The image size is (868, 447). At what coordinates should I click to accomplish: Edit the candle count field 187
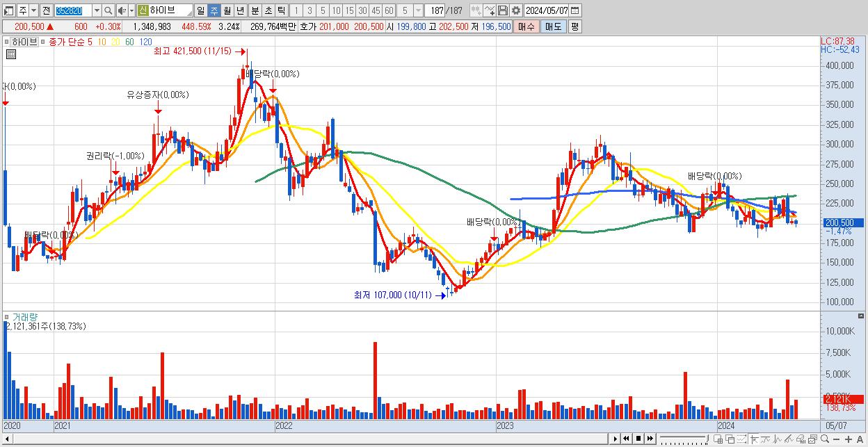(435, 10)
